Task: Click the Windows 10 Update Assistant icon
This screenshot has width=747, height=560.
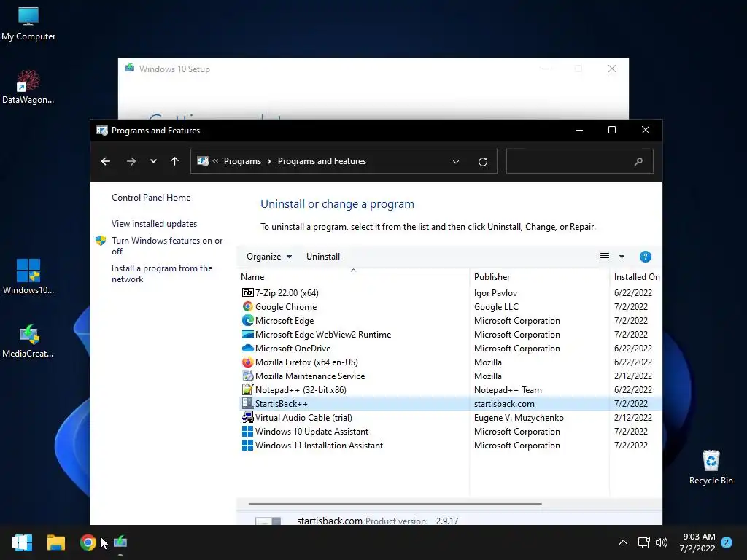Action: click(x=247, y=432)
